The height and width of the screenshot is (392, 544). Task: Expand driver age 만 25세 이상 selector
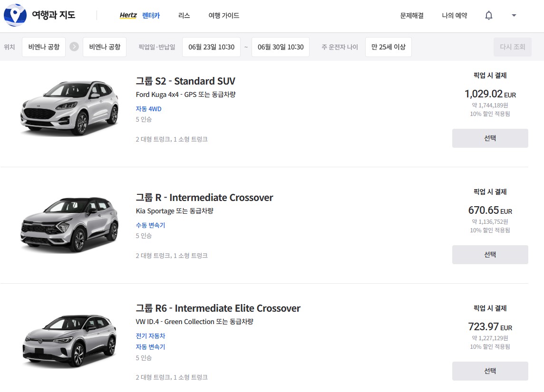389,47
